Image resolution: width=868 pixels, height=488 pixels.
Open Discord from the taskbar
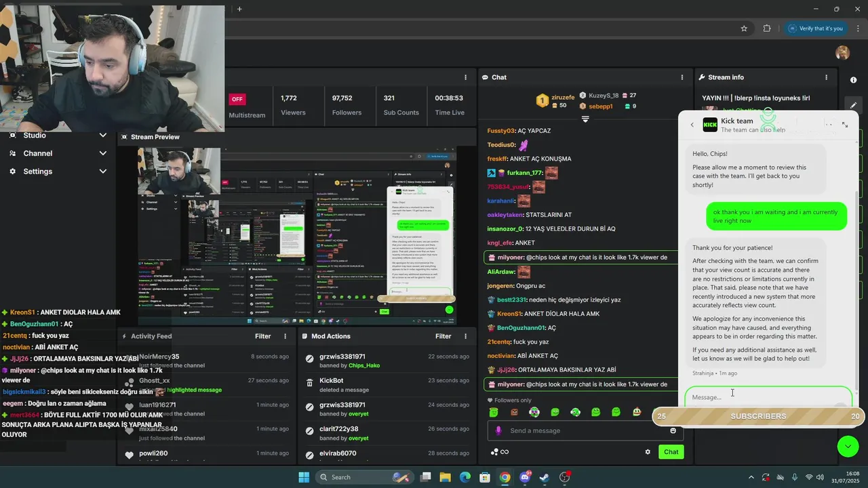[525, 477]
